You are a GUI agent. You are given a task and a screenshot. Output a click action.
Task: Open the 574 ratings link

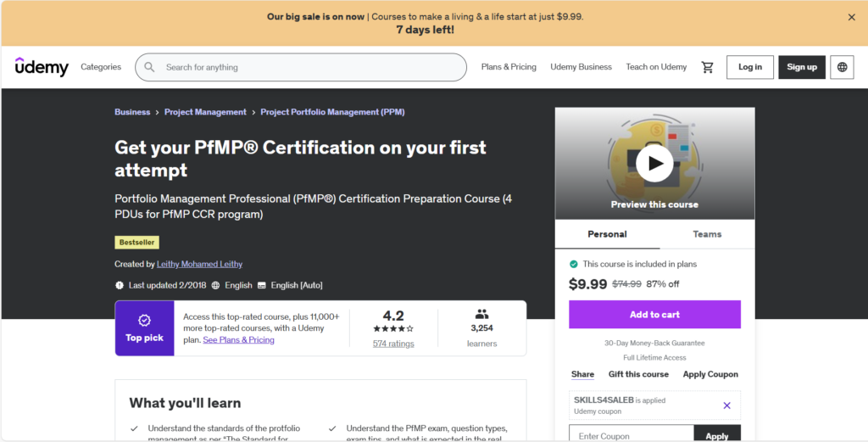click(393, 344)
